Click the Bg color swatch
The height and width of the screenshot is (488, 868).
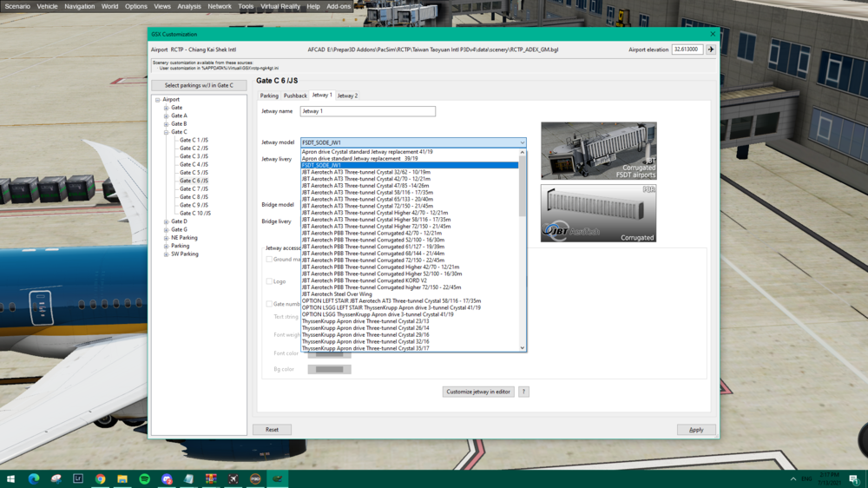330,369
